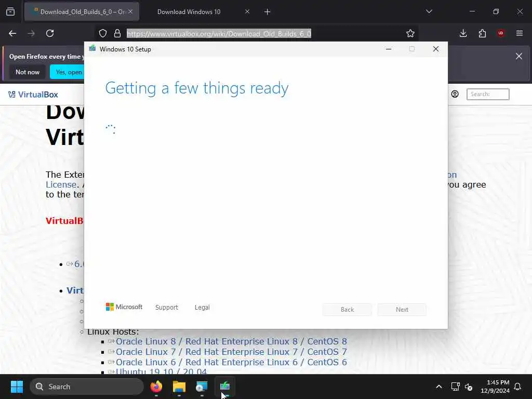This screenshot has width=532, height=399.
Task: List all tabs dropdown arrow
Action: click(x=429, y=11)
